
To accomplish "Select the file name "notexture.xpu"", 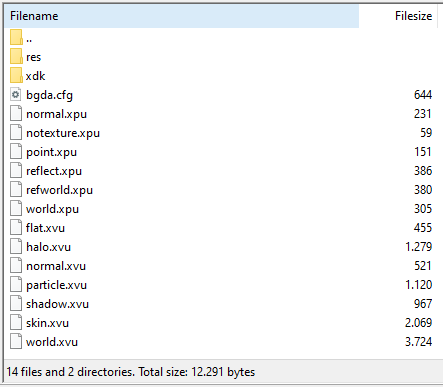I will pos(63,133).
